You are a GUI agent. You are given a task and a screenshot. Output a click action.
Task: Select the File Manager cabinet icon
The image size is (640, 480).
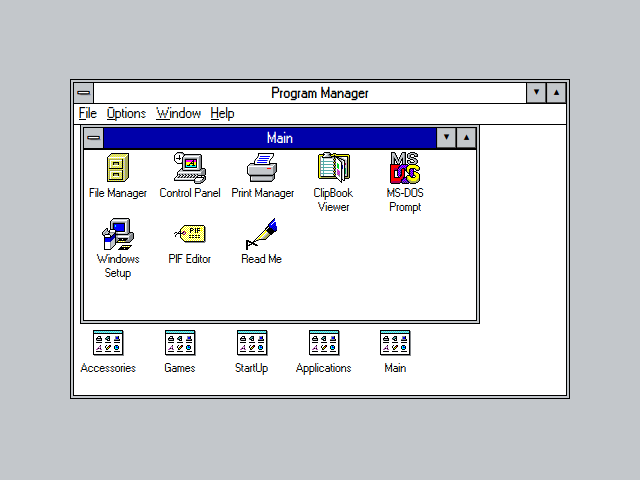(118, 167)
